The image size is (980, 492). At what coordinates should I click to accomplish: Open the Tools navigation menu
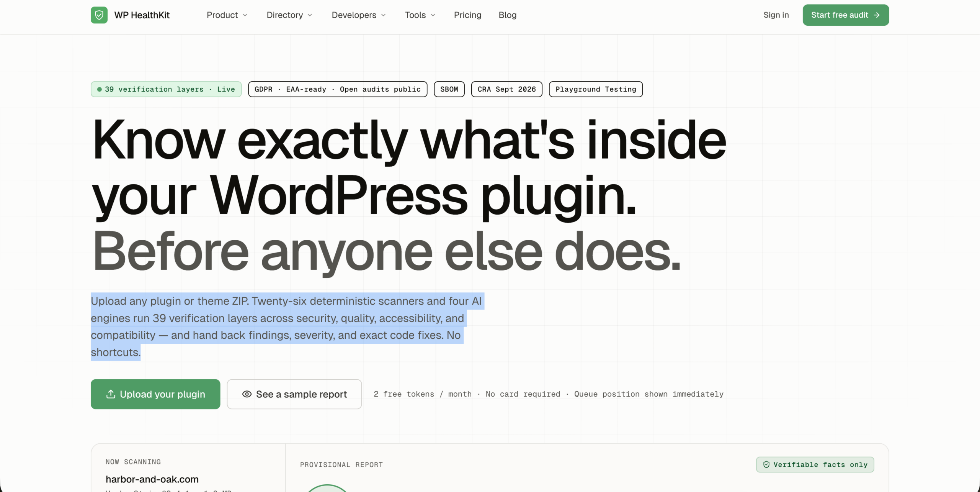click(x=420, y=15)
